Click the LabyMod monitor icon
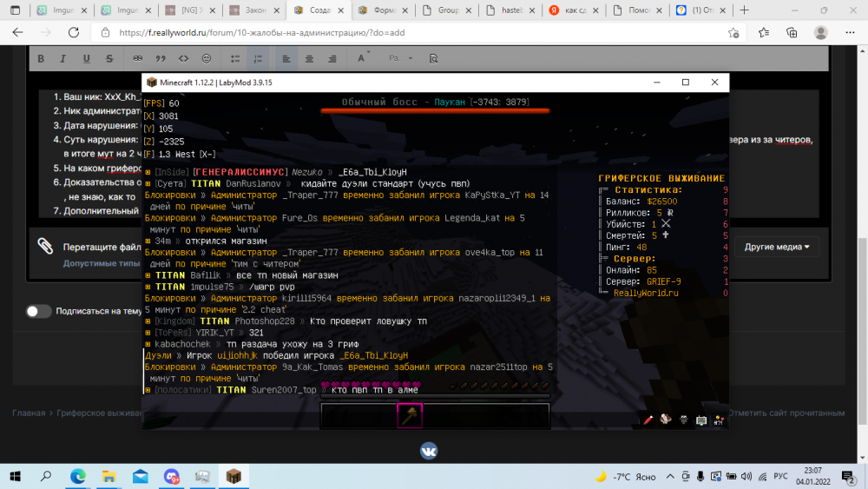Image resolution: width=868 pixels, height=489 pixels. coord(700,420)
